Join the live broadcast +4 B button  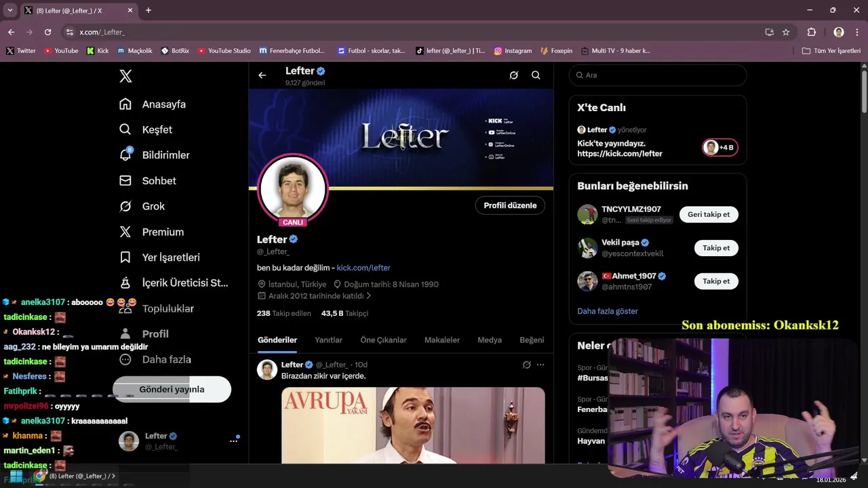pyautogui.click(x=720, y=147)
